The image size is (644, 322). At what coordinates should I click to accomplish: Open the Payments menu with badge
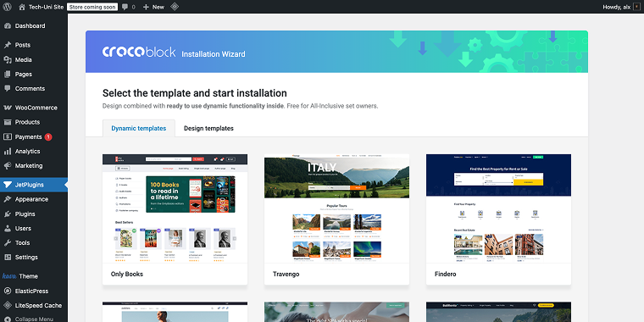34,136
